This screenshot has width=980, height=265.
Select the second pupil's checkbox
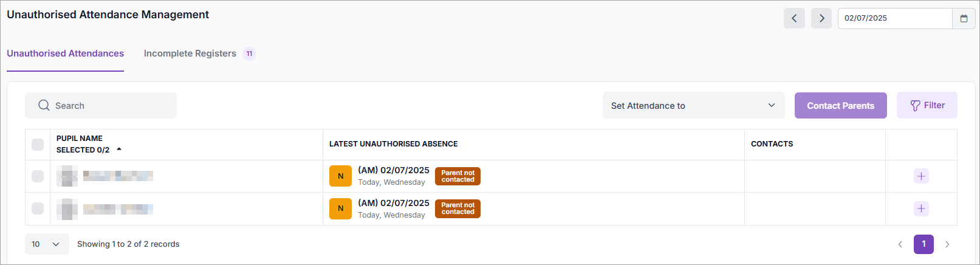(x=38, y=208)
